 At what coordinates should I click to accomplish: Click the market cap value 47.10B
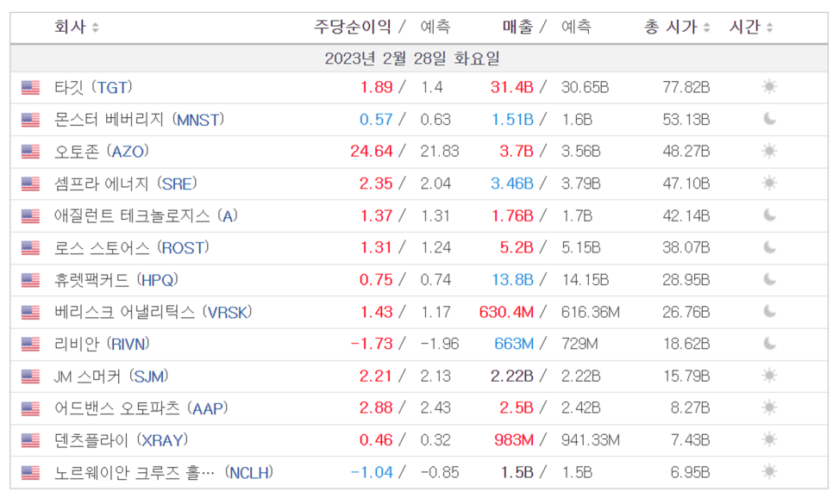pos(686,184)
